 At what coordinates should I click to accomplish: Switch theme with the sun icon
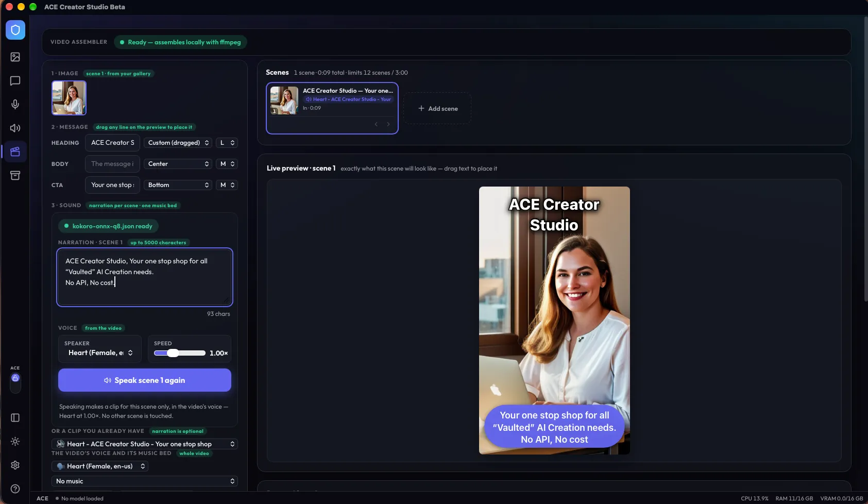pos(15,442)
